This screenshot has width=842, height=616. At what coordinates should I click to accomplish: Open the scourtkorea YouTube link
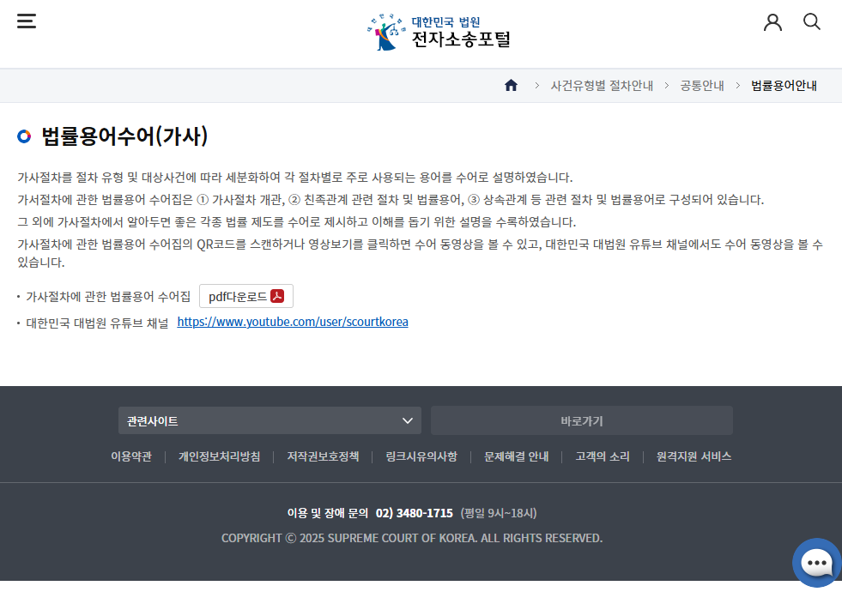293,323
